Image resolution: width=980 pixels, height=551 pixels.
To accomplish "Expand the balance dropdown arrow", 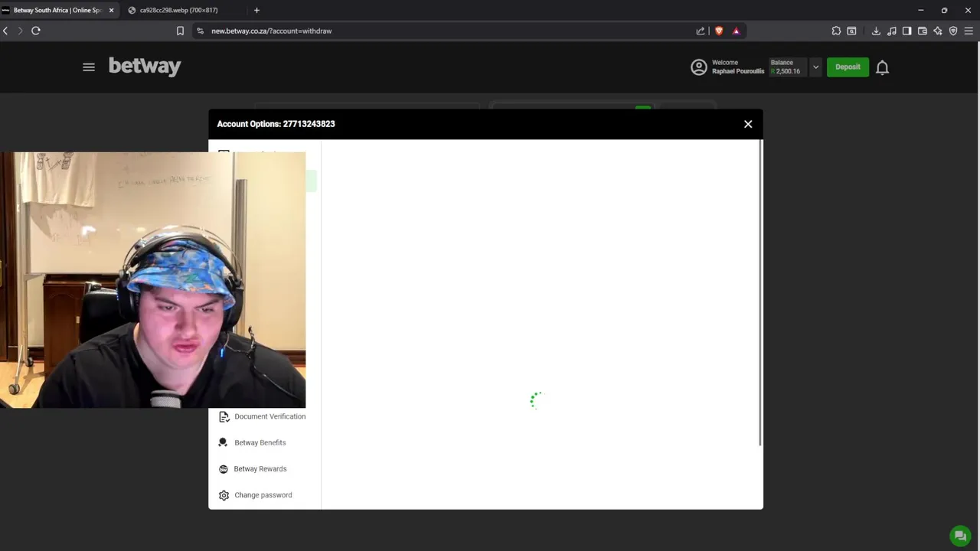I will [x=815, y=67].
